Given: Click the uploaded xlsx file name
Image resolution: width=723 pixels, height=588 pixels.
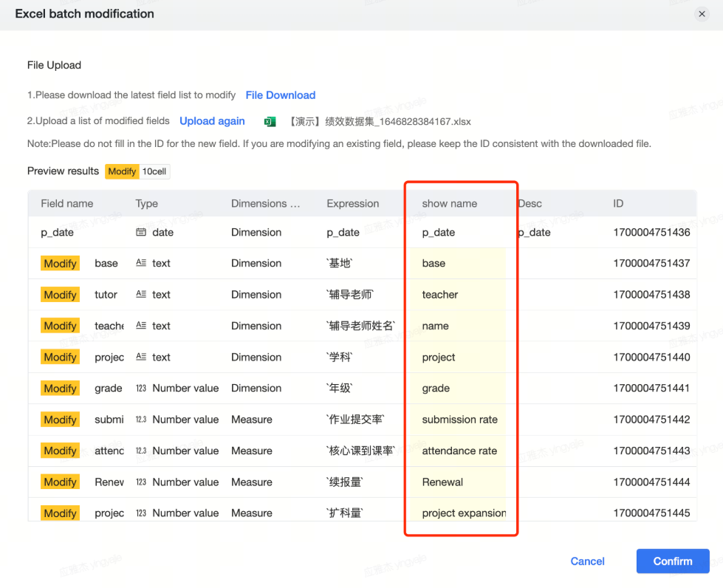Looking at the screenshot, I should (x=380, y=122).
